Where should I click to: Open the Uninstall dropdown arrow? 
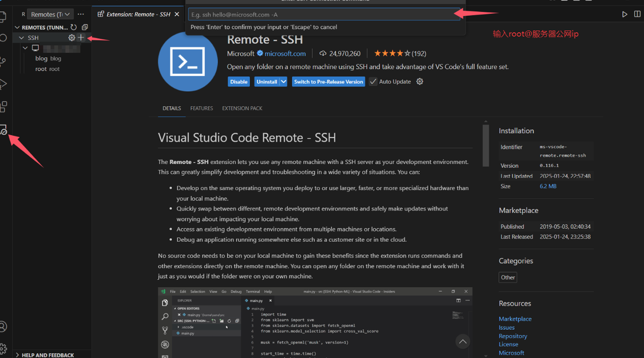pyautogui.click(x=283, y=82)
